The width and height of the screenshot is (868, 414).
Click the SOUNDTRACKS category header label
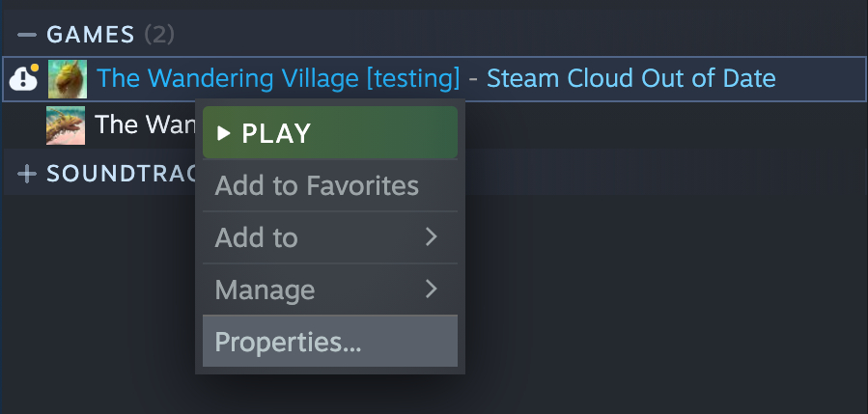[x=122, y=174]
